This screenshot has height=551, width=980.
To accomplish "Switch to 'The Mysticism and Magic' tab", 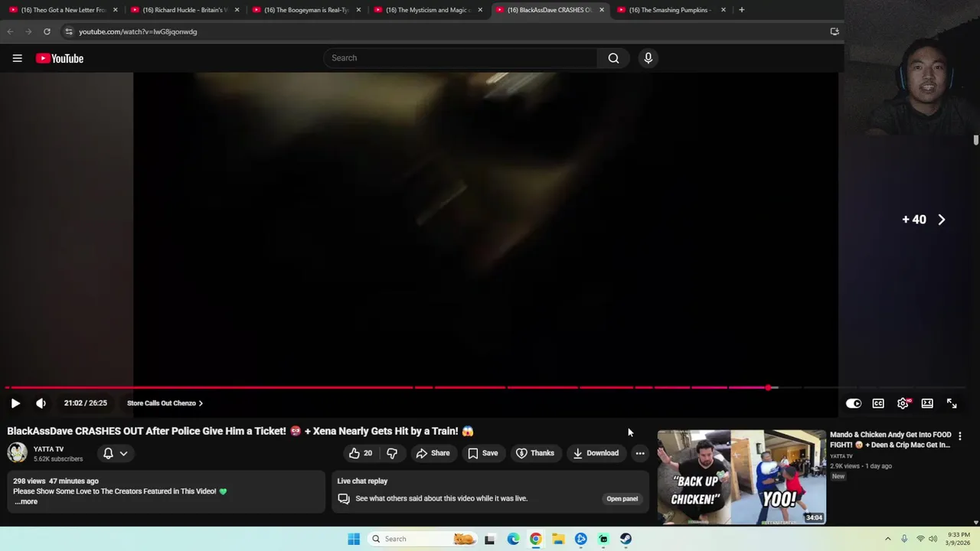I will click(x=428, y=10).
